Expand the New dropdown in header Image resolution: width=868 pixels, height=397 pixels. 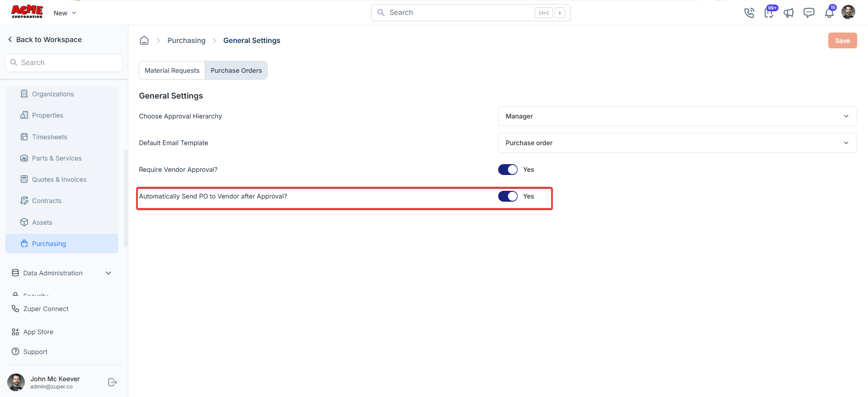pyautogui.click(x=65, y=13)
